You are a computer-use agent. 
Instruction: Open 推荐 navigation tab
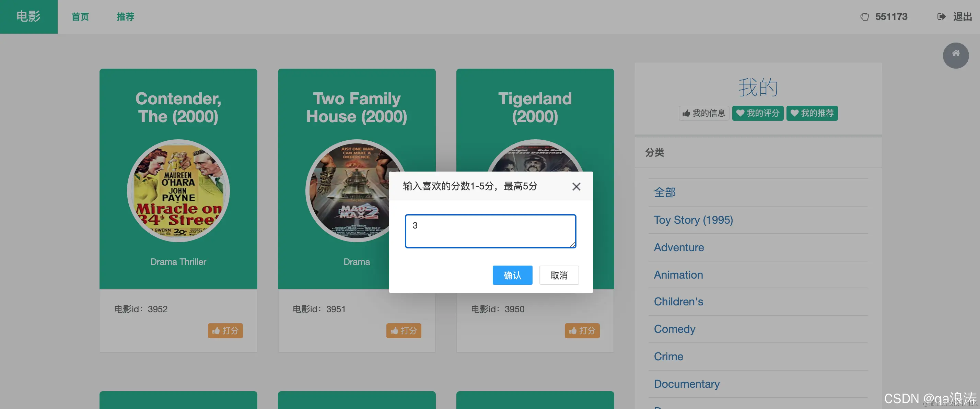coord(125,17)
